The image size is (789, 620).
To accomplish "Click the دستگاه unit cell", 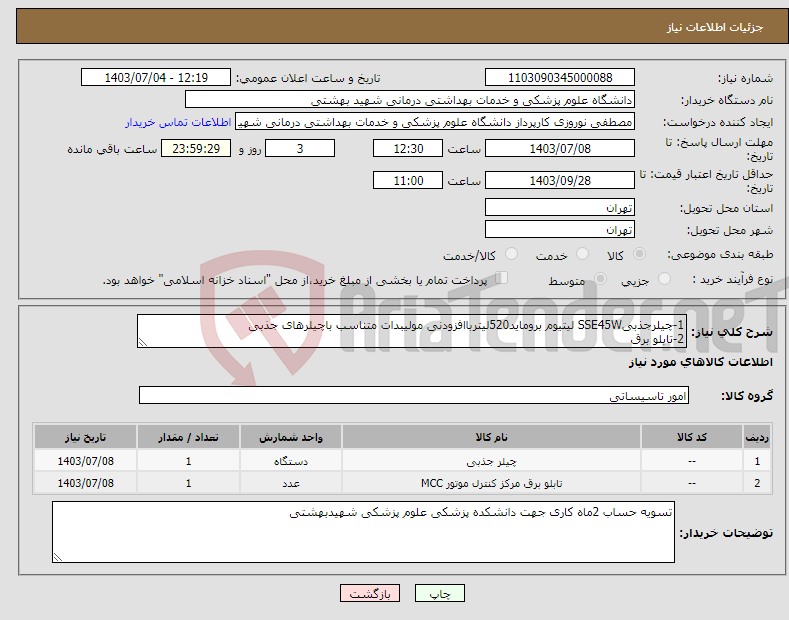I will pos(291,461).
